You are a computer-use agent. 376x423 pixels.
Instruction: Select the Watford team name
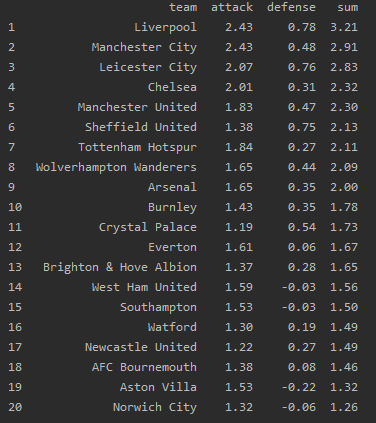172,327
